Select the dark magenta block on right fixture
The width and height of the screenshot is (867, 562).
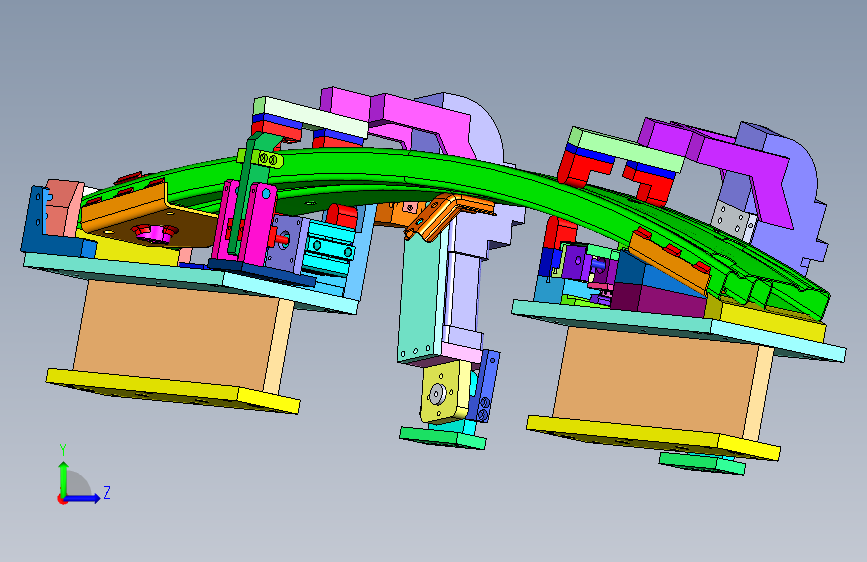(658, 299)
